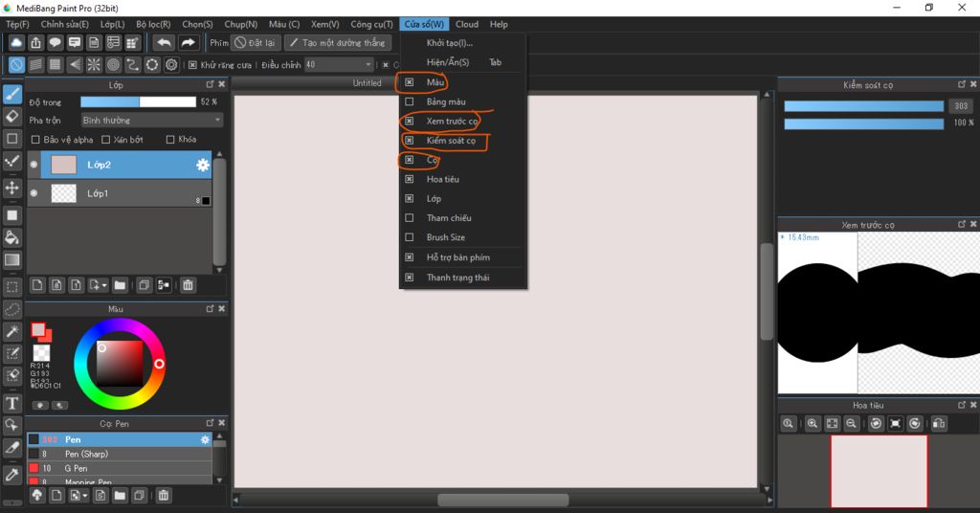Viewport: 980px width, 513px height.
Task: Toggle Bảo vệ alpha checkbox
Action: tap(35, 140)
